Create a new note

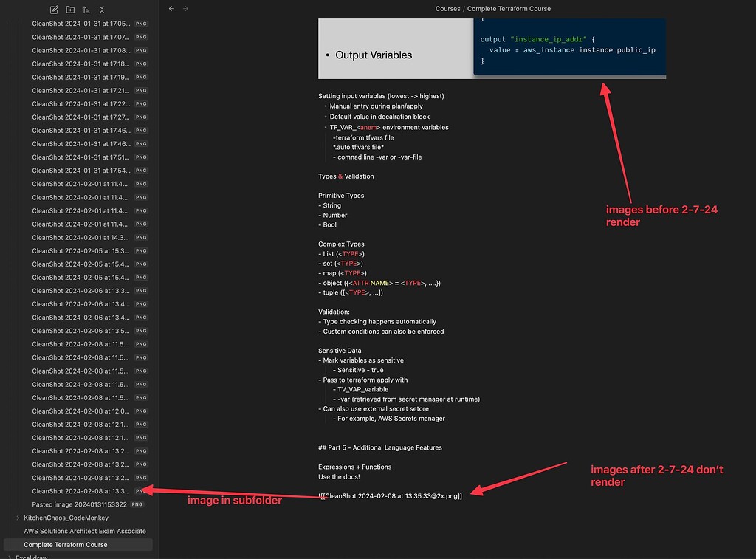(x=53, y=10)
